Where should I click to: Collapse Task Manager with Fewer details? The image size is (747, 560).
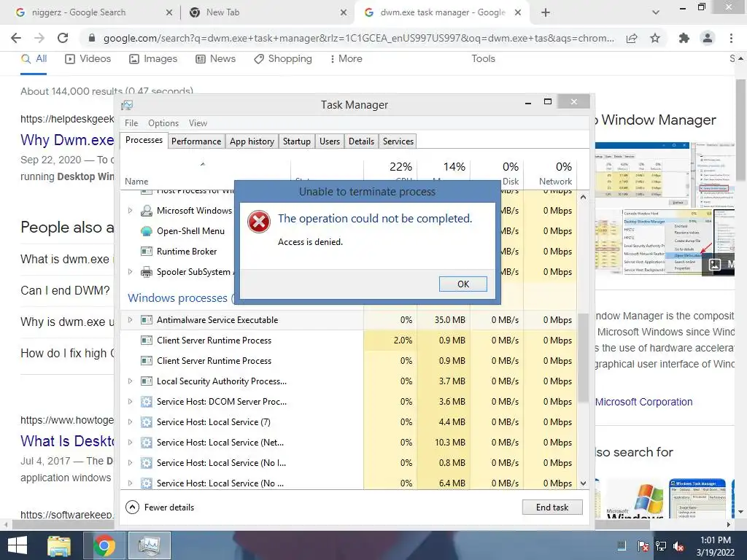(160, 507)
